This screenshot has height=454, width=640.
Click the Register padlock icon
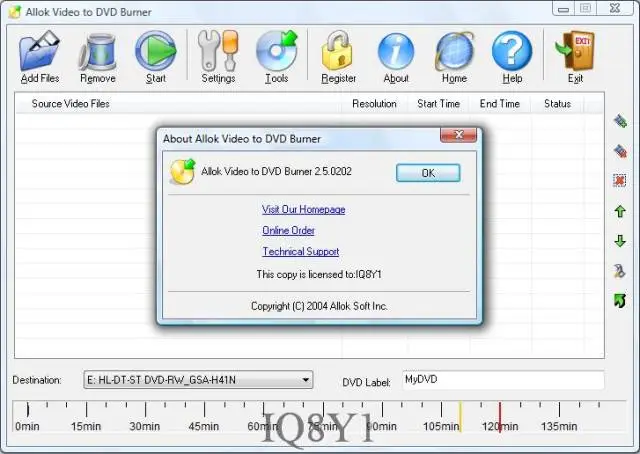[338, 51]
